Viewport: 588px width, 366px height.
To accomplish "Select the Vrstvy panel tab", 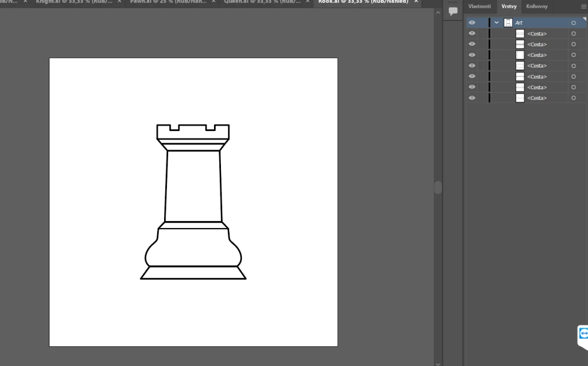I will click(x=509, y=6).
